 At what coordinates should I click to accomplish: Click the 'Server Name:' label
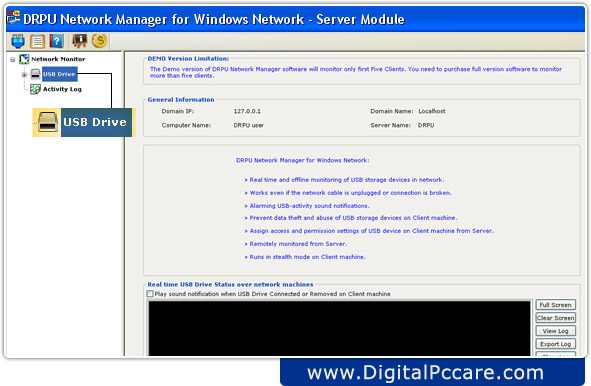coord(390,125)
